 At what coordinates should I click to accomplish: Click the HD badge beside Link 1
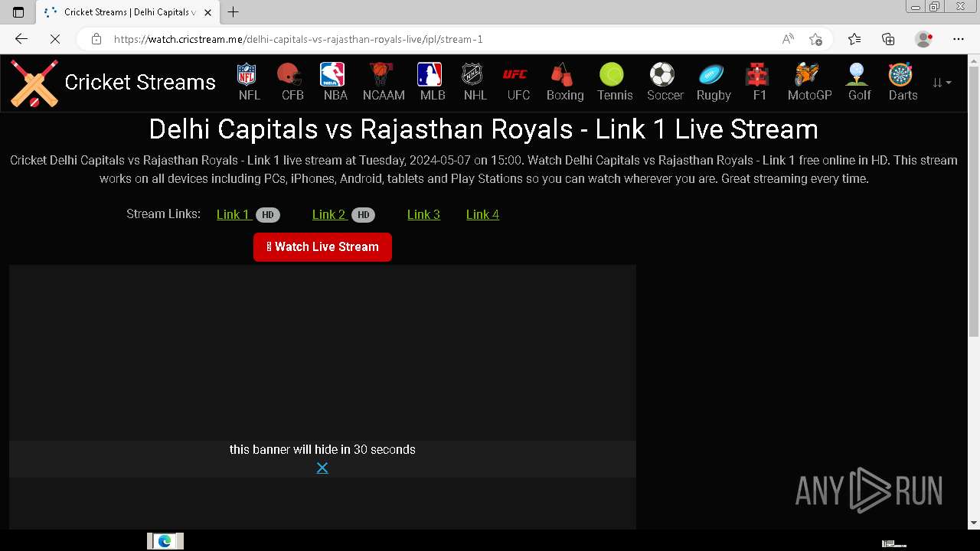tap(268, 215)
